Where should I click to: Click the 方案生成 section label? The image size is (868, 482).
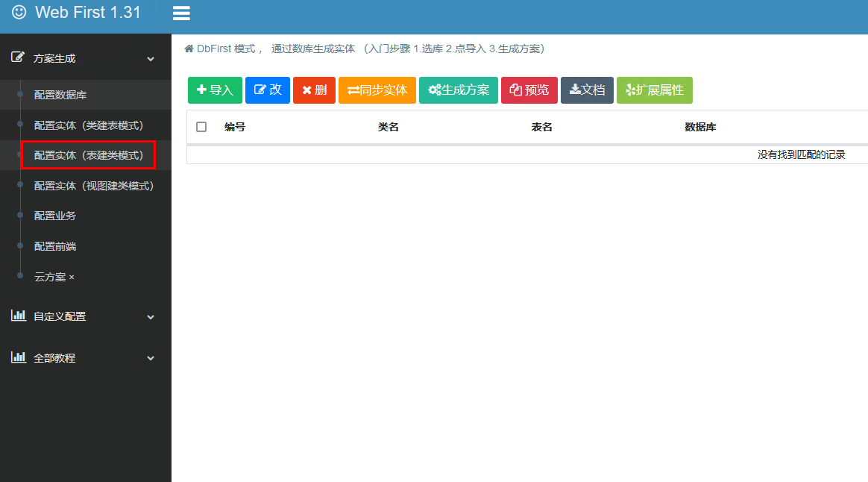pos(54,58)
